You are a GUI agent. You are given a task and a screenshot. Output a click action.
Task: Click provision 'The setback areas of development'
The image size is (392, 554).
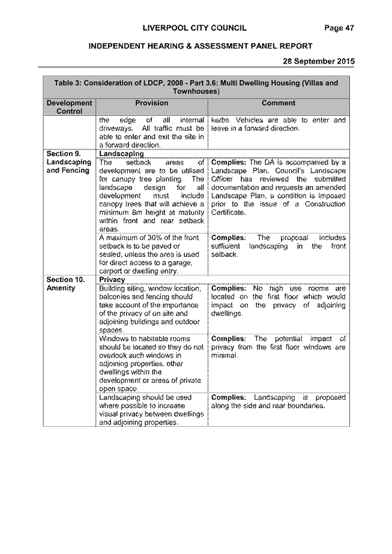tap(152, 196)
